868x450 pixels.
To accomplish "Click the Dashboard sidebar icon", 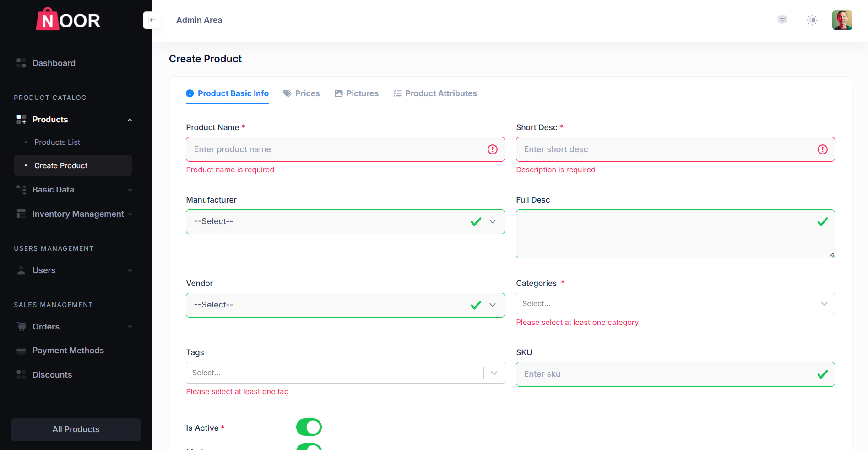I will 21,63.
